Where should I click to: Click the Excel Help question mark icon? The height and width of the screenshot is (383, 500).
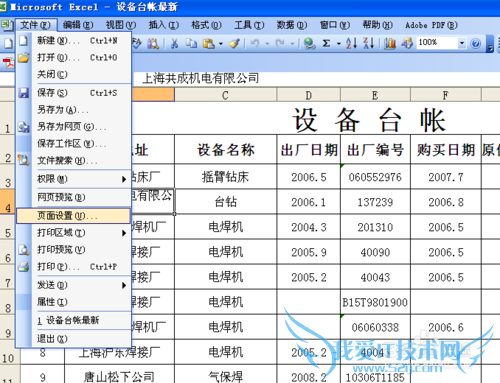(x=476, y=43)
